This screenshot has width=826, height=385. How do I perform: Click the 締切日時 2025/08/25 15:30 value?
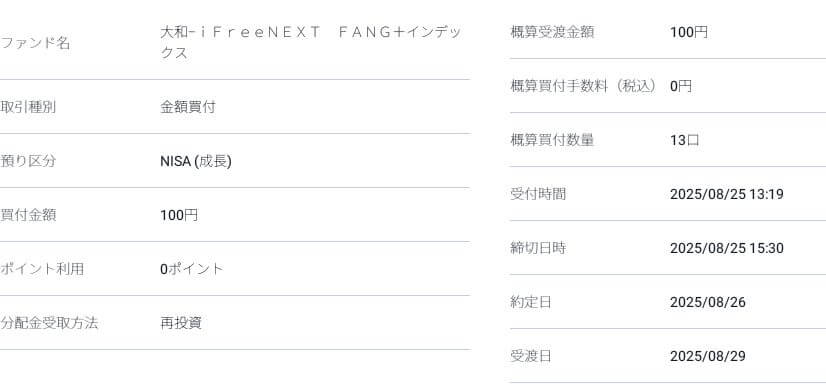[726, 248]
